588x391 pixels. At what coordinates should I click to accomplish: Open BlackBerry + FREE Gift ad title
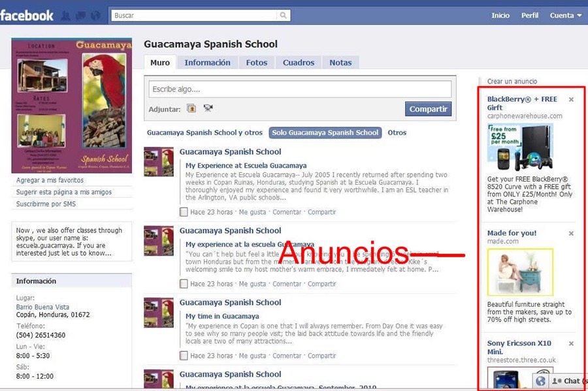point(522,103)
